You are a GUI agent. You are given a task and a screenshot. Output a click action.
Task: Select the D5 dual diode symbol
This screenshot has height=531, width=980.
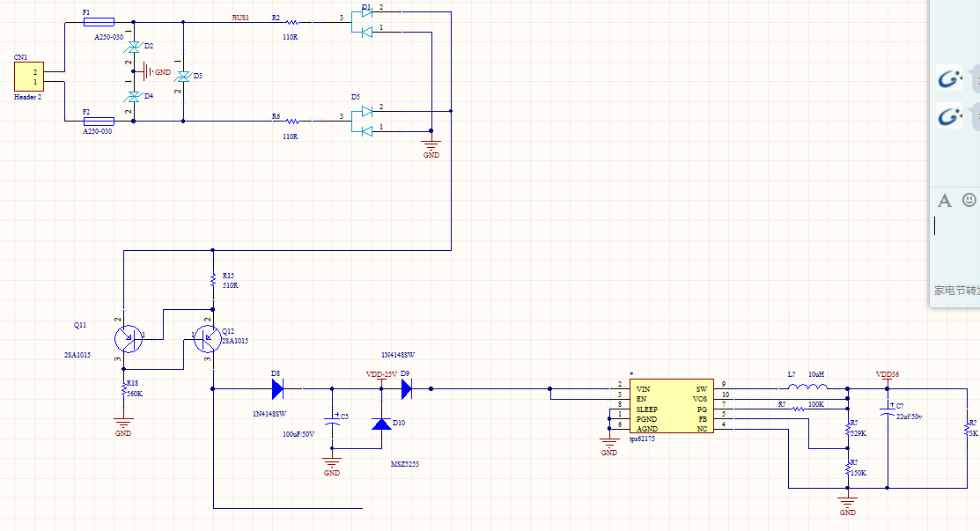tap(362, 122)
